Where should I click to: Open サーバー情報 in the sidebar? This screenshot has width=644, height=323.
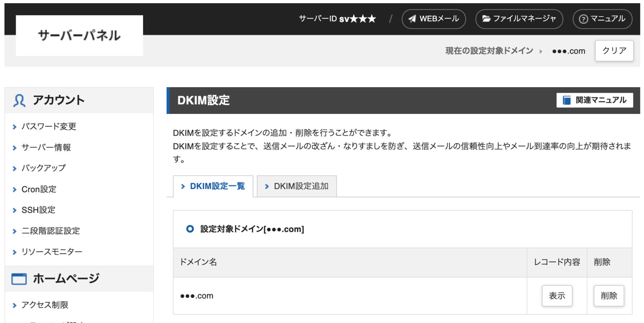46,147
